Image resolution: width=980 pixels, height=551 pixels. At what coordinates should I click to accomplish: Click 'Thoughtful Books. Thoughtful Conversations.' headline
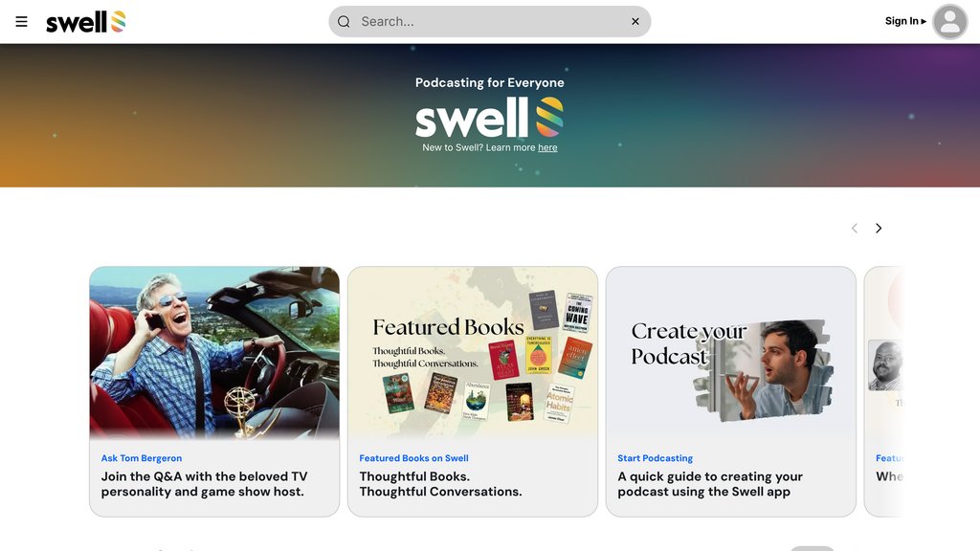point(440,484)
